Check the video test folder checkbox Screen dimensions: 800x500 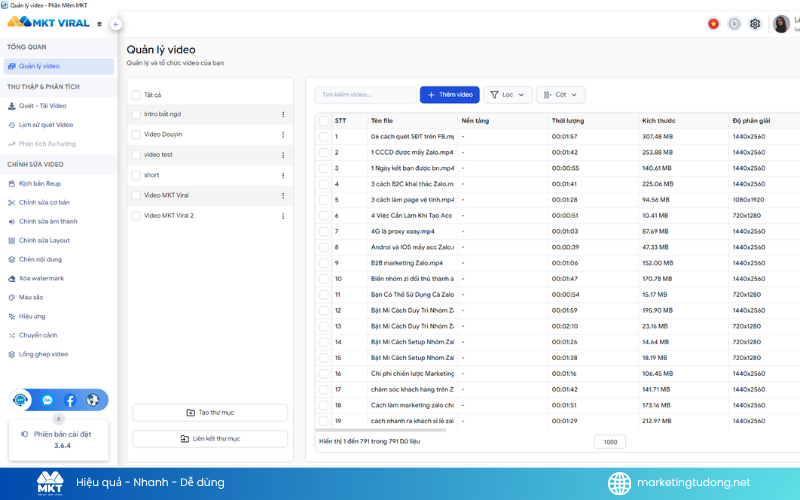tap(136, 155)
